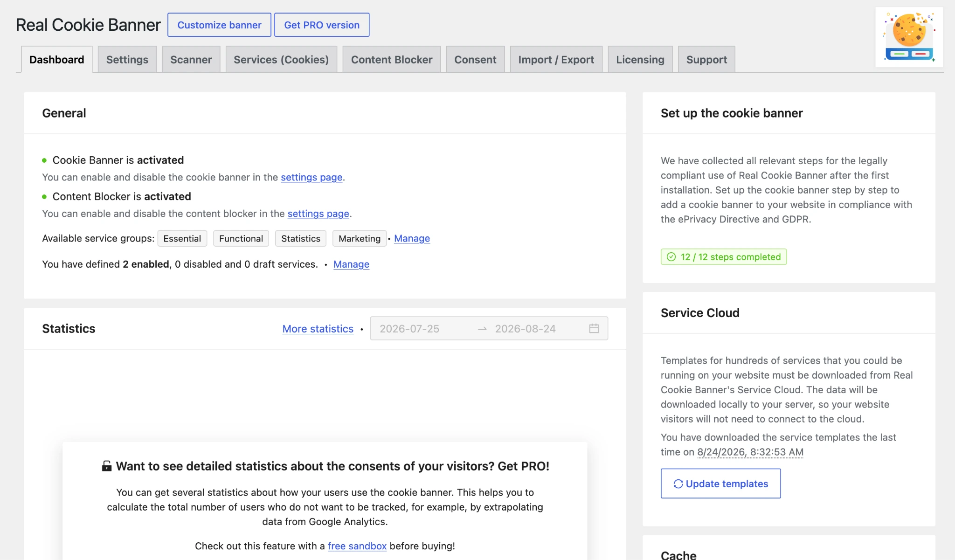Screen dimensions: 955x560
Task: Go to the Licensing tab
Action: [640, 59]
